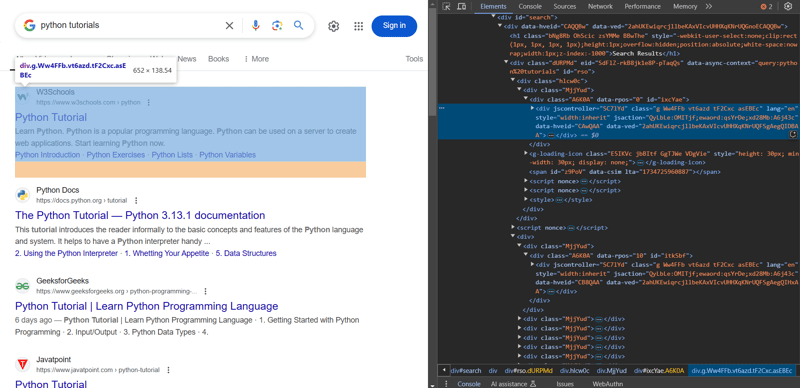800x388 pixels.
Task: Open the W3Schools Python Tutorial result
Action: coord(51,117)
